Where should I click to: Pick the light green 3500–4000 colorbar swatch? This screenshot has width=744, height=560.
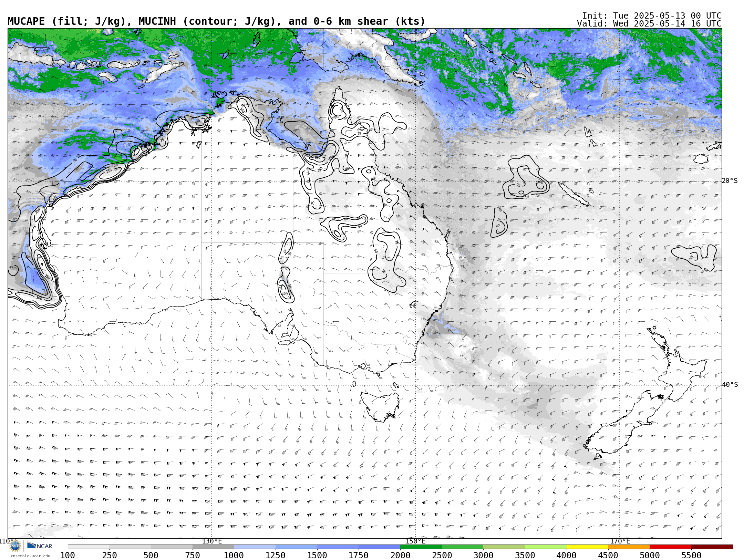[x=546, y=547]
